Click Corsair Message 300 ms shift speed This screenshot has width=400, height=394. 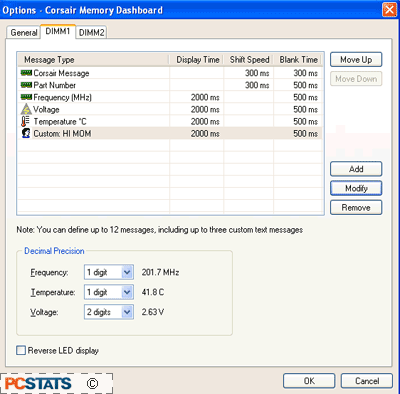tap(257, 73)
